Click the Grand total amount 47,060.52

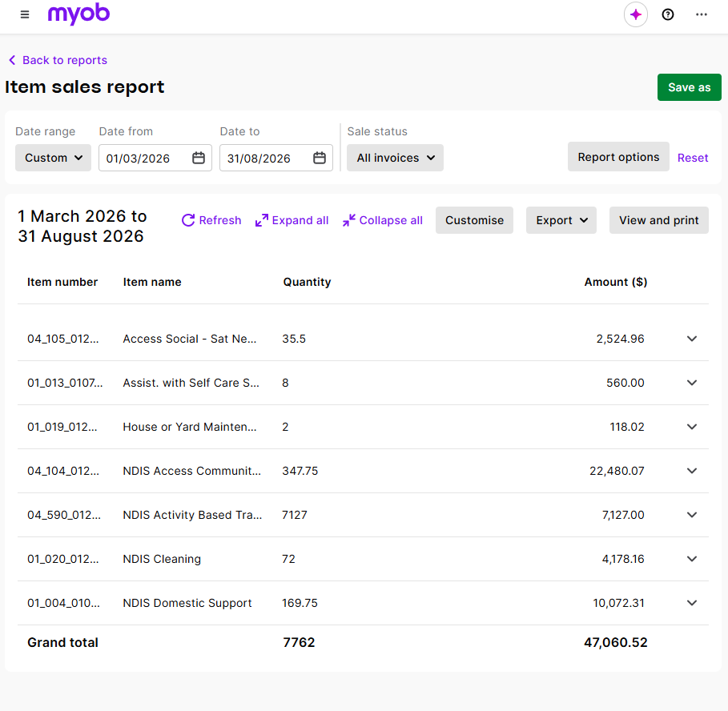616,643
